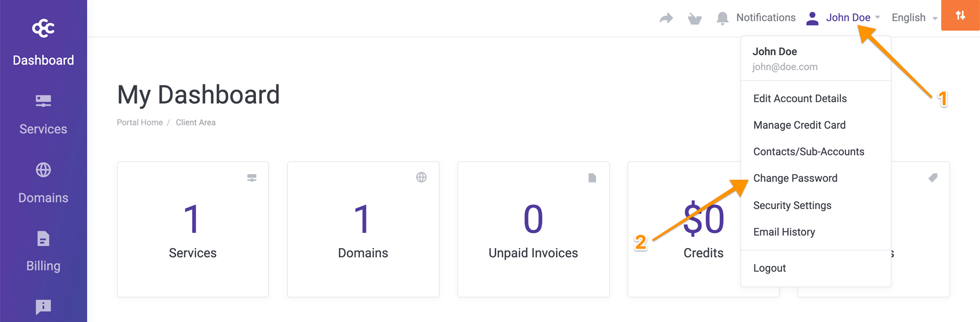Open Services from the sidebar
This screenshot has height=322, width=980.
[43, 115]
